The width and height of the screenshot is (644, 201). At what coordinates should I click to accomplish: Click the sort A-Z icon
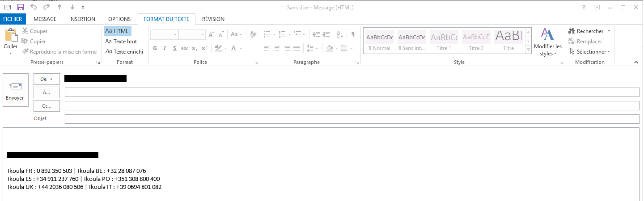[339, 34]
